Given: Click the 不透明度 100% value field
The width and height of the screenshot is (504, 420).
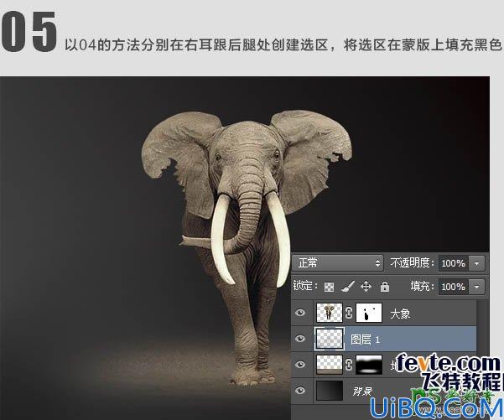Looking at the screenshot, I should [453, 263].
